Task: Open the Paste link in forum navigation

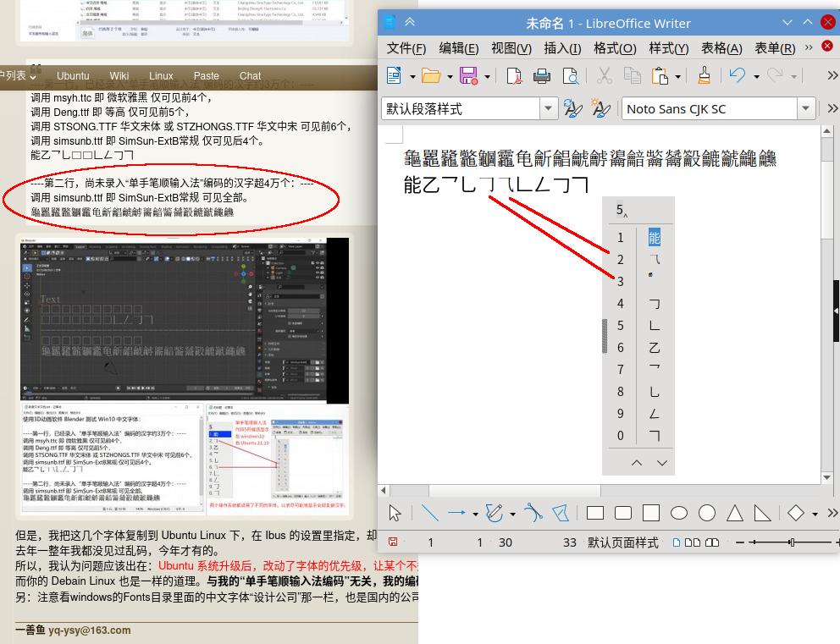Action: pos(207,76)
